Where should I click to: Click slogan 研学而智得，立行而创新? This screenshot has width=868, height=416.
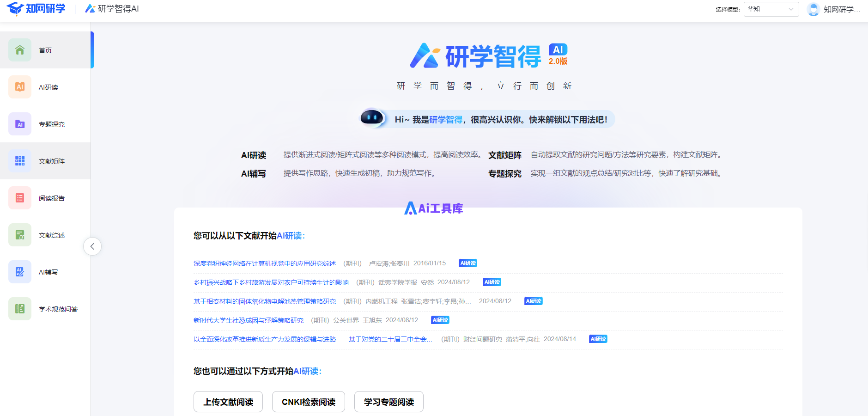(x=484, y=86)
